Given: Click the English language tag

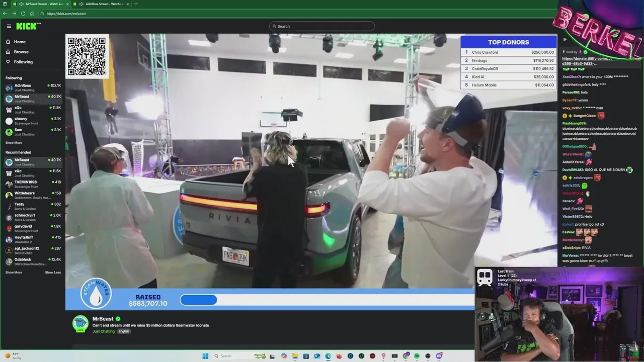Looking at the screenshot, I should 124,331.
